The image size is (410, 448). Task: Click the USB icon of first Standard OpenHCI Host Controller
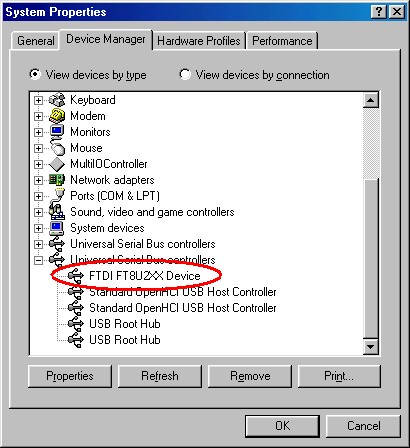(76, 292)
